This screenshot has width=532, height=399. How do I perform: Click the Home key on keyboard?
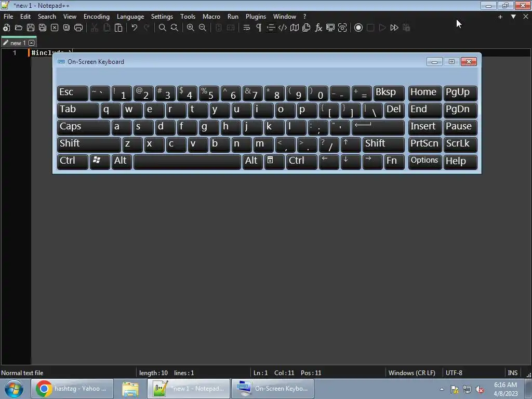425,93
